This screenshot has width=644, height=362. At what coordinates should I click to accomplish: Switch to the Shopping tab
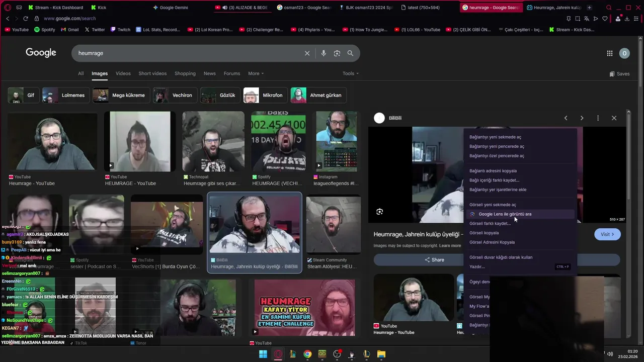pos(185,73)
